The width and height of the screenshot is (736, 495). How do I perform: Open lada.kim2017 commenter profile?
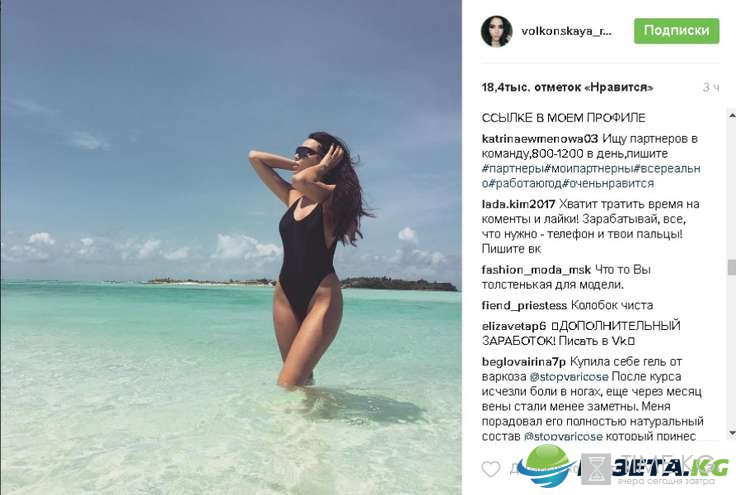click(519, 204)
